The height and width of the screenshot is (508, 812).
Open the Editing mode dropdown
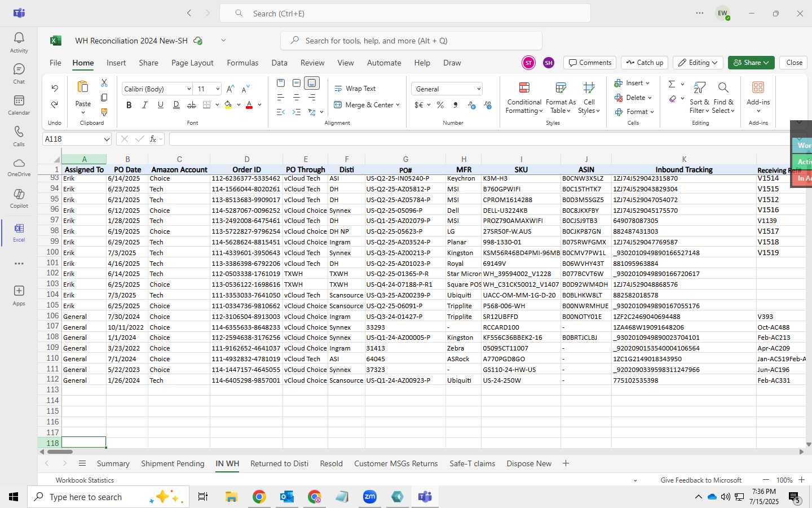coord(699,63)
